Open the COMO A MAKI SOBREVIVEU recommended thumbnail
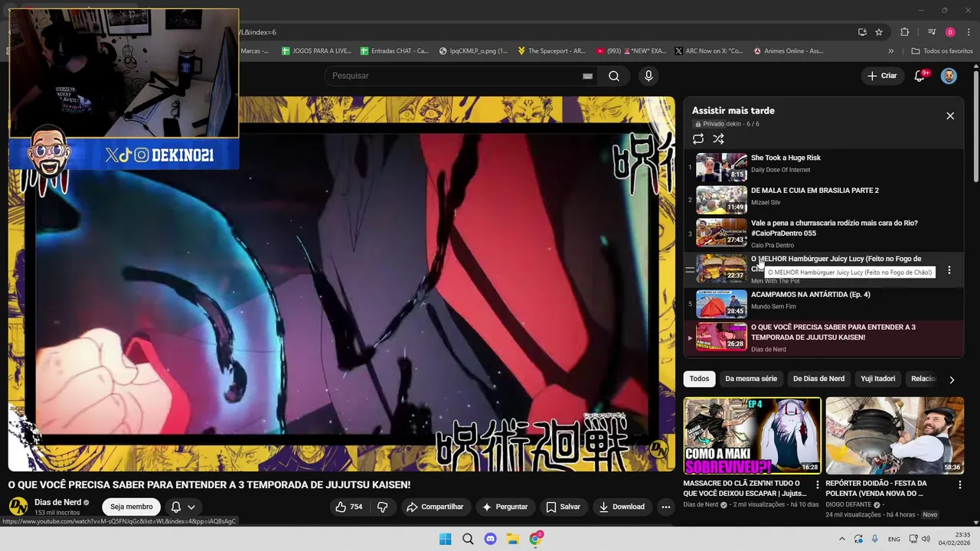 [x=752, y=435]
